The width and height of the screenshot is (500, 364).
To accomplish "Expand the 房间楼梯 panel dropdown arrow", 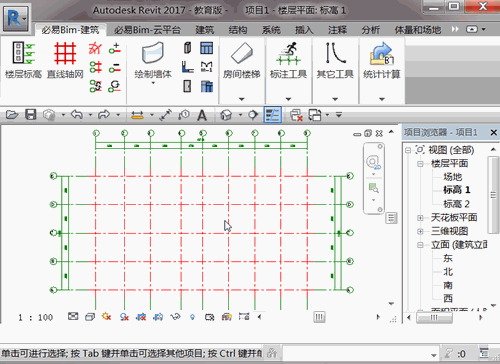I will 242,99.
